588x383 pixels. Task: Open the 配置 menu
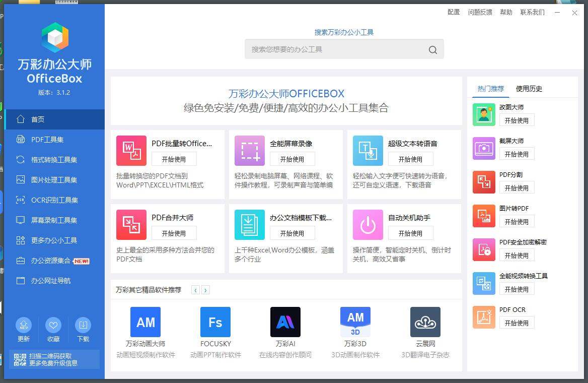[454, 12]
